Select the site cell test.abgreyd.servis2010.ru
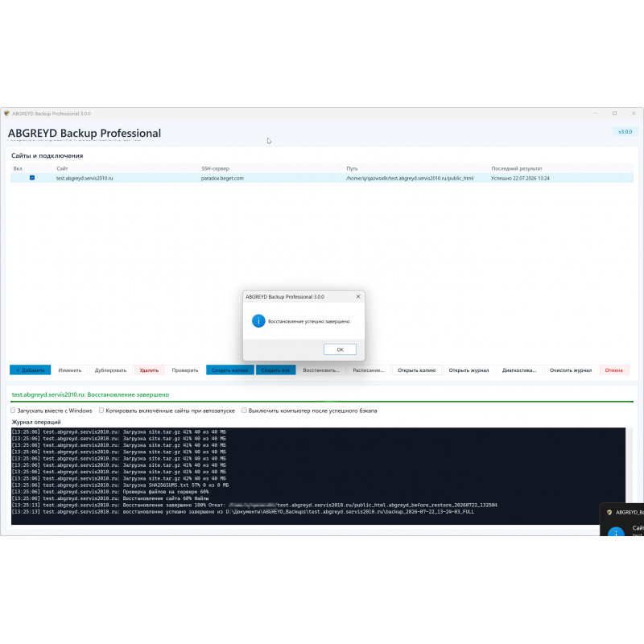 [x=85, y=178]
